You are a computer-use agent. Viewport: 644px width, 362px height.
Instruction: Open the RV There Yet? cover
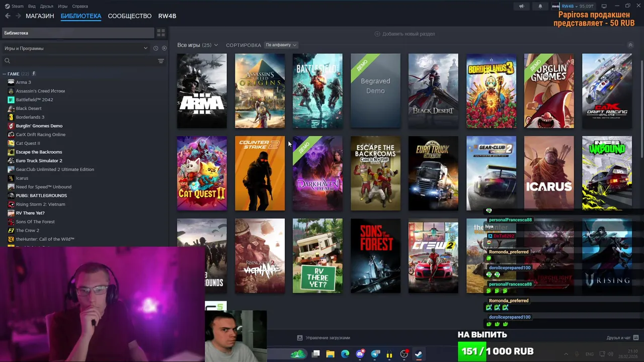point(317,256)
